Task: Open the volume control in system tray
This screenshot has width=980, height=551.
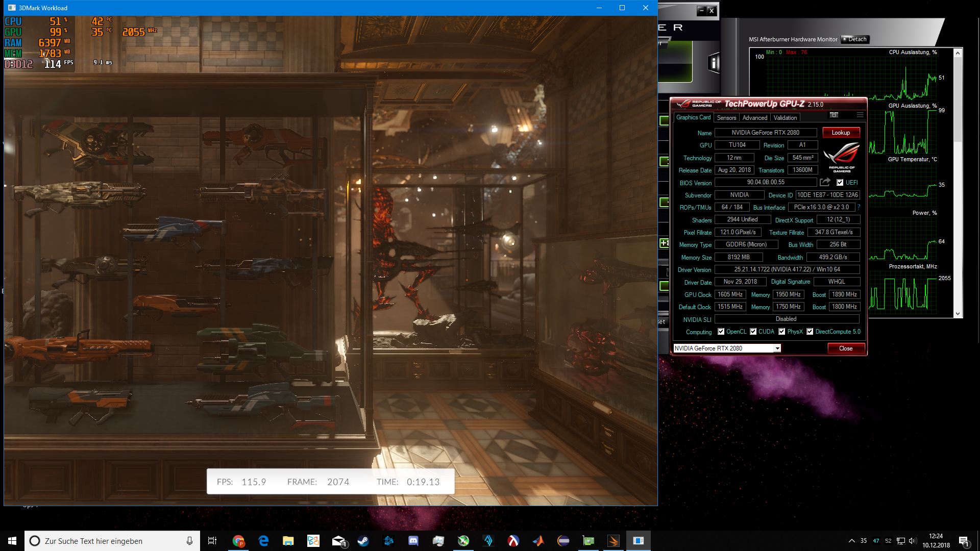Action: click(x=913, y=541)
